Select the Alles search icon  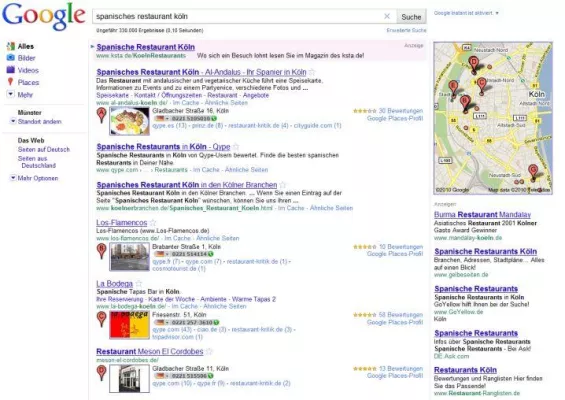tap(11, 46)
